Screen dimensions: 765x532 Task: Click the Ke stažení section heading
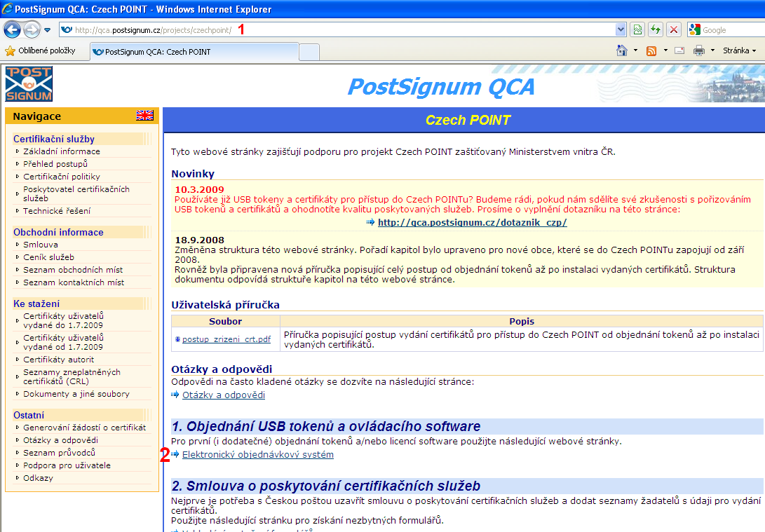click(36, 303)
